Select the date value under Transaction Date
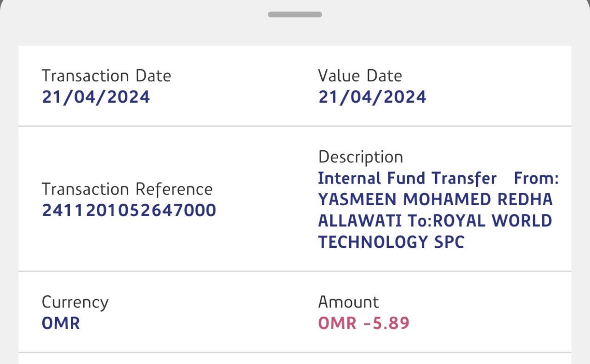590x364 pixels. [96, 97]
